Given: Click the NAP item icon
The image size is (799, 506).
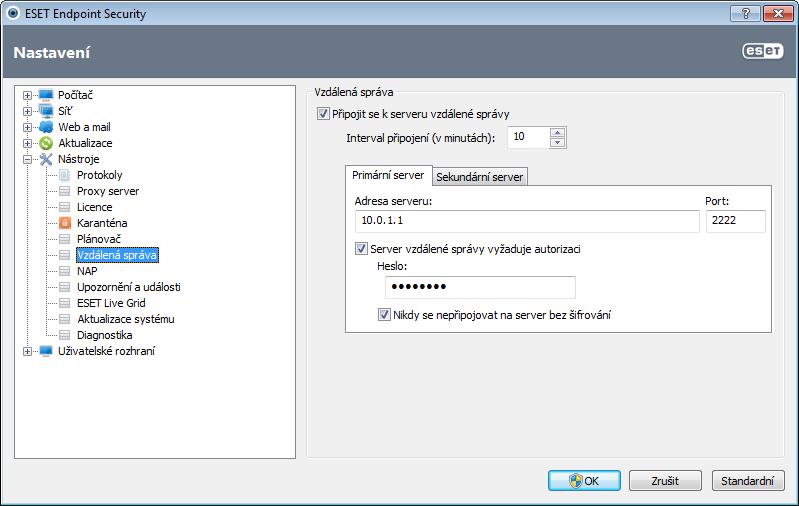Looking at the screenshot, I should pos(64,271).
